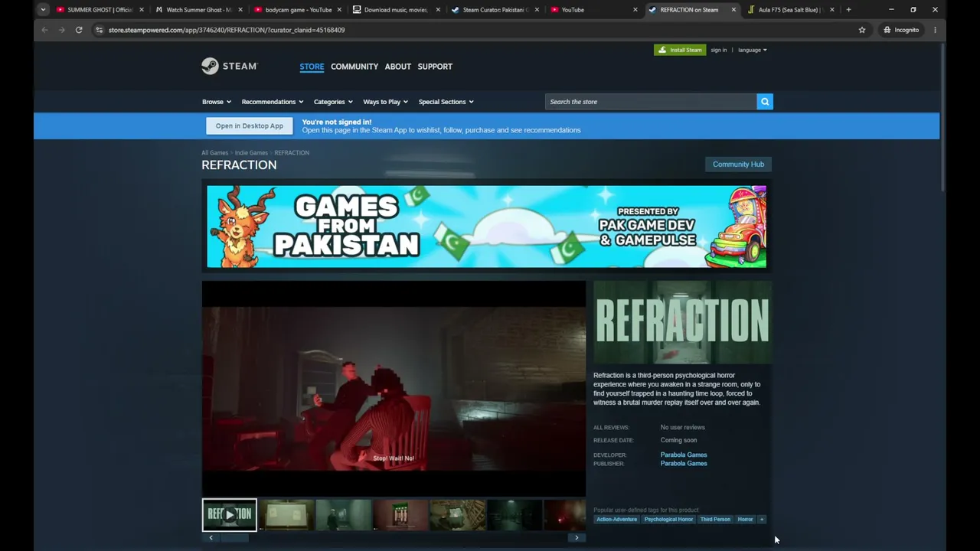Viewport: 980px width, 551px height.
Task: Play the REFRACTION trailer thumbnail
Action: [230, 515]
